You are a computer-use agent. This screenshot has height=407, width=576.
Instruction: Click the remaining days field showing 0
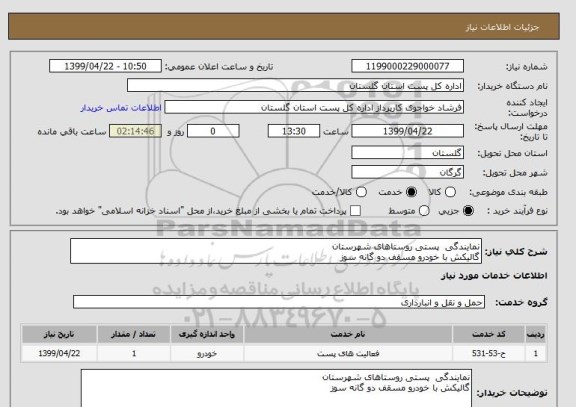point(213,131)
